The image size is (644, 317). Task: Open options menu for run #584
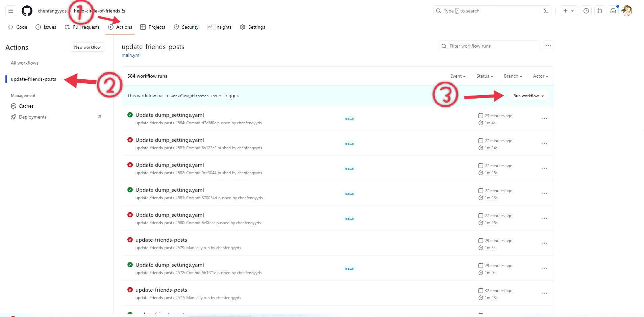(x=544, y=118)
